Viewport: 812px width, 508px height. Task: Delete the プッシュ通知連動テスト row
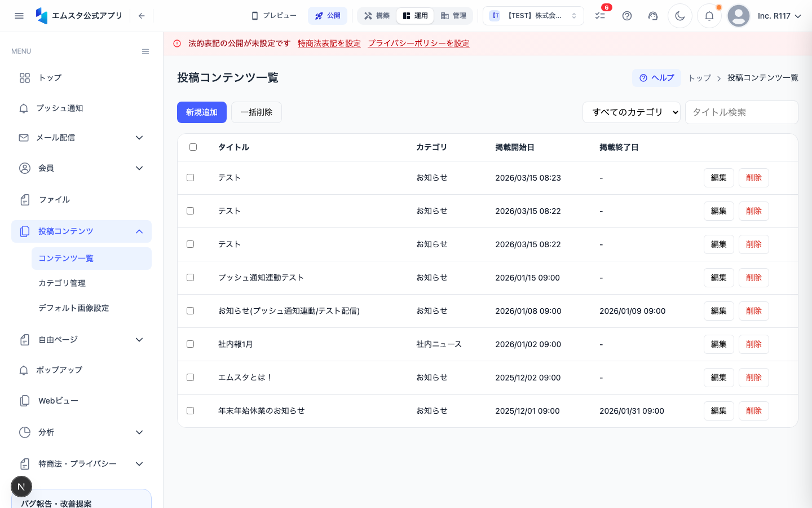coord(754,278)
